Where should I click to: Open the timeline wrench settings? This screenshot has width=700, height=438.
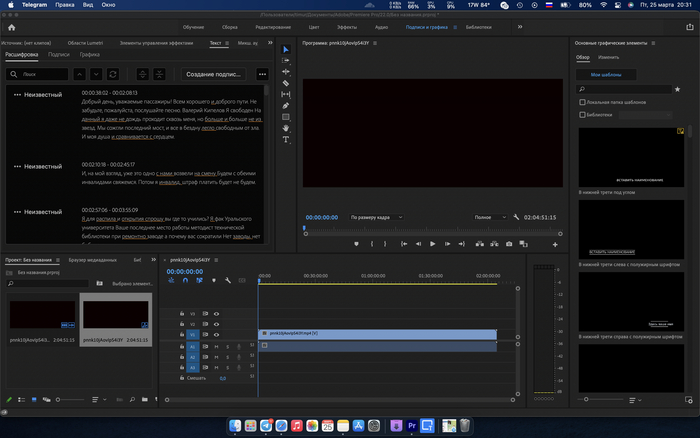pyautogui.click(x=228, y=280)
